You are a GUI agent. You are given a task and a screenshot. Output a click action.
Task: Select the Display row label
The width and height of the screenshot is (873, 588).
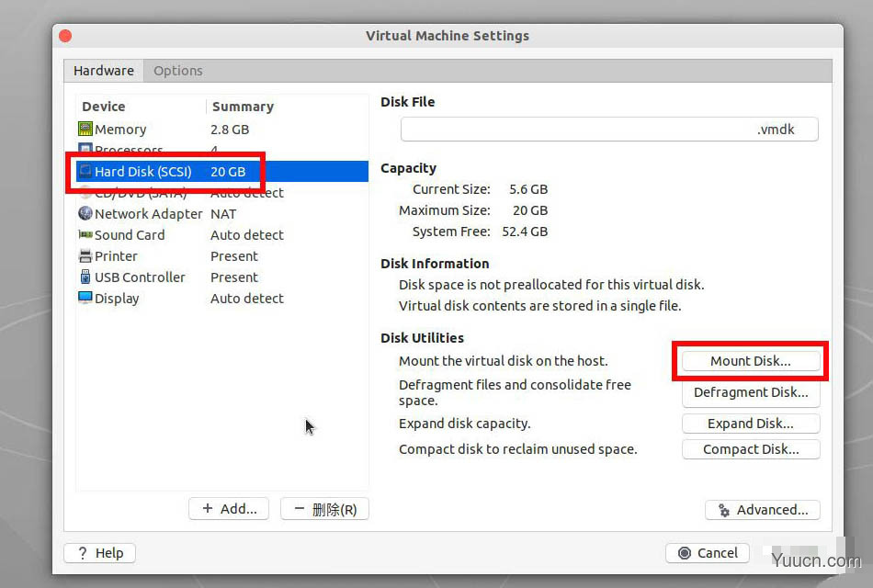click(x=117, y=299)
